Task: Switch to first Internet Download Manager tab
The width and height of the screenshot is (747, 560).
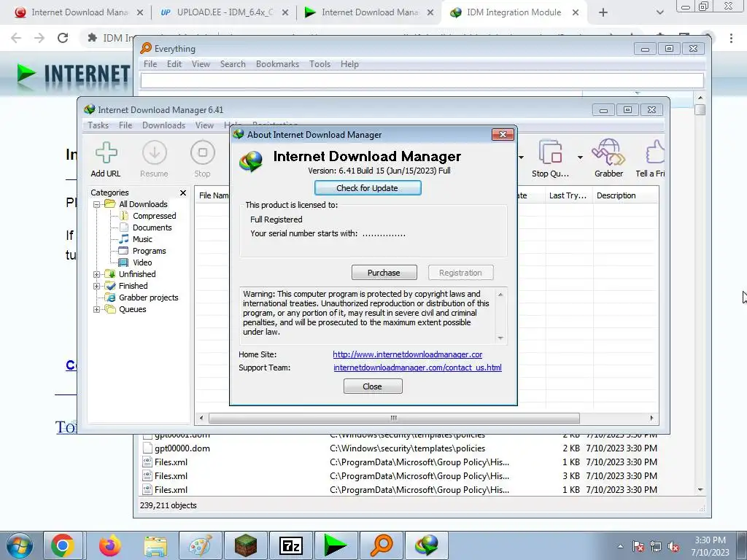Action: tap(79, 12)
